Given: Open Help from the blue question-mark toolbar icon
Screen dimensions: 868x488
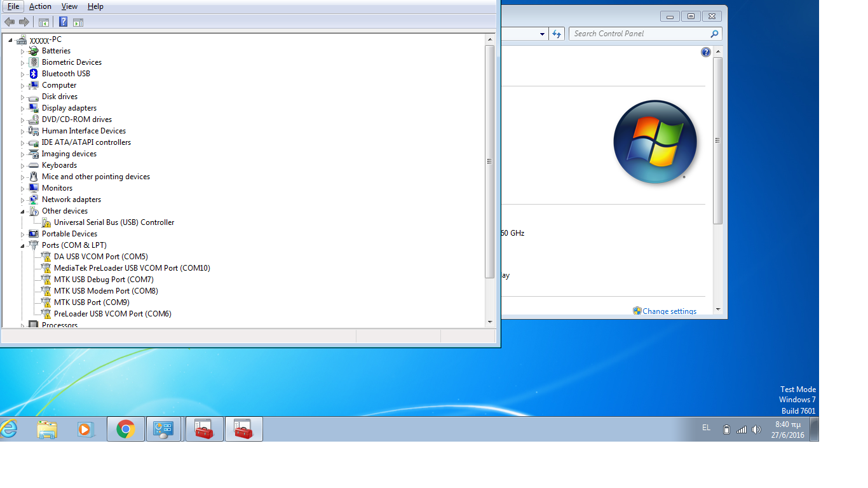Looking at the screenshot, I should (x=64, y=22).
